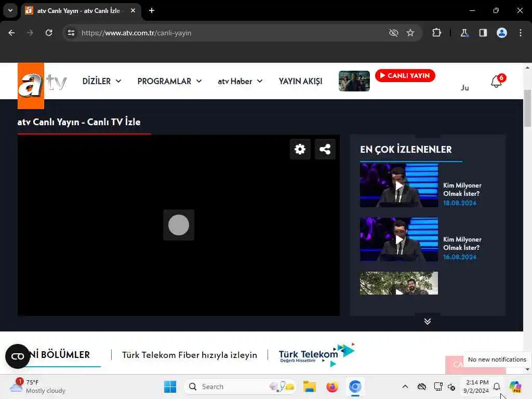Open Kim Milyoner Olmak İster? 16.08.2024 title link

click(x=462, y=244)
